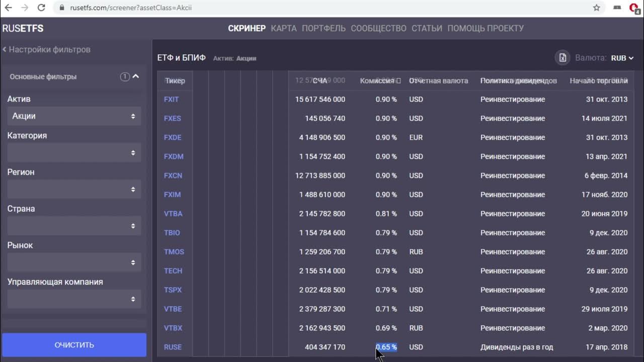Sort by the Начало торговли column header
Screen dimensions: 644x362
click(599, 80)
